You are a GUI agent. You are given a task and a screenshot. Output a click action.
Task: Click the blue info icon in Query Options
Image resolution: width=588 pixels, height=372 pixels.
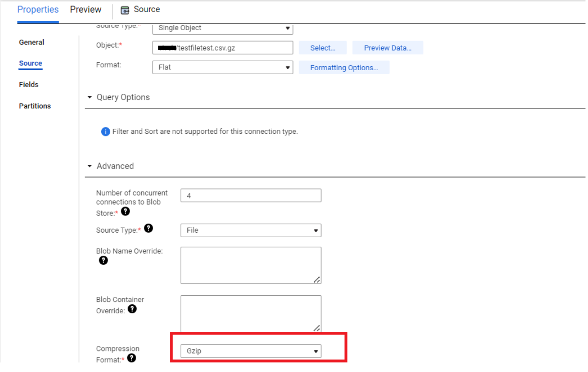[x=105, y=132]
